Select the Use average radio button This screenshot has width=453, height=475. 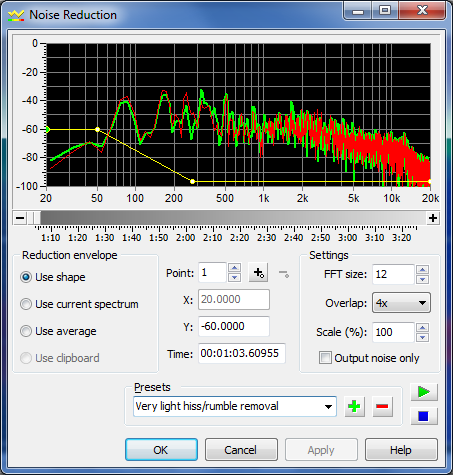[58, 331]
